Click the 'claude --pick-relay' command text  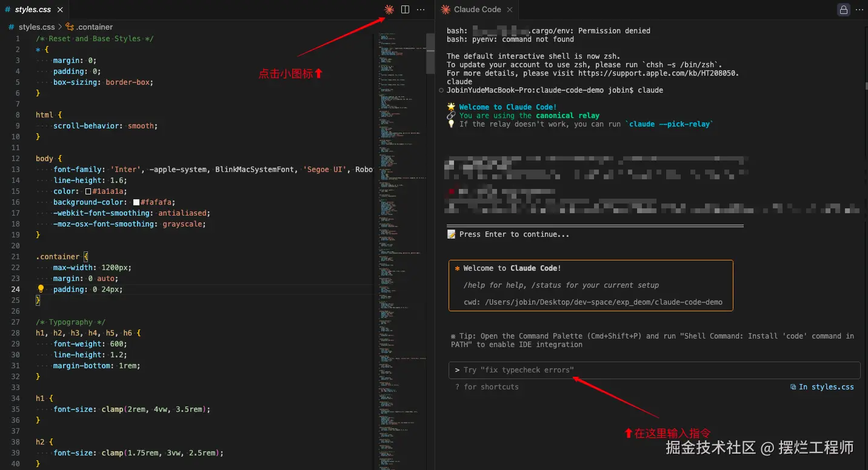(x=669, y=124)
